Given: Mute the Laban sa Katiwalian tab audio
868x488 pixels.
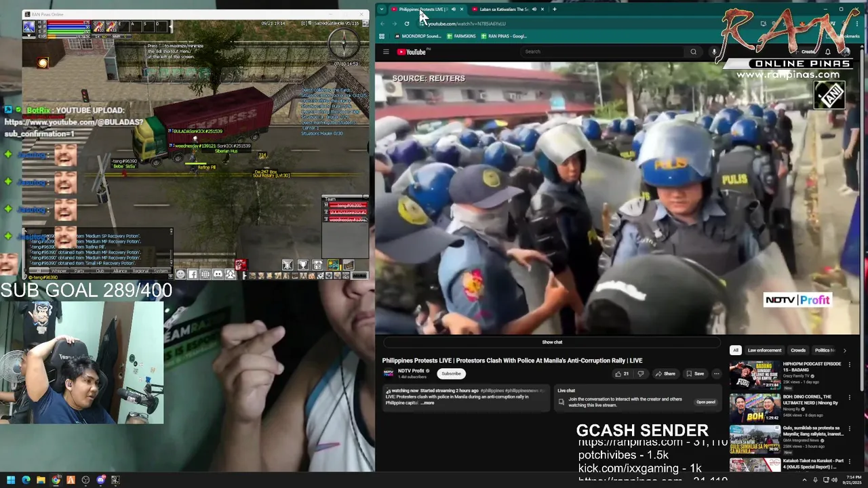Looking at the screenshot, I should pos(534,9).
